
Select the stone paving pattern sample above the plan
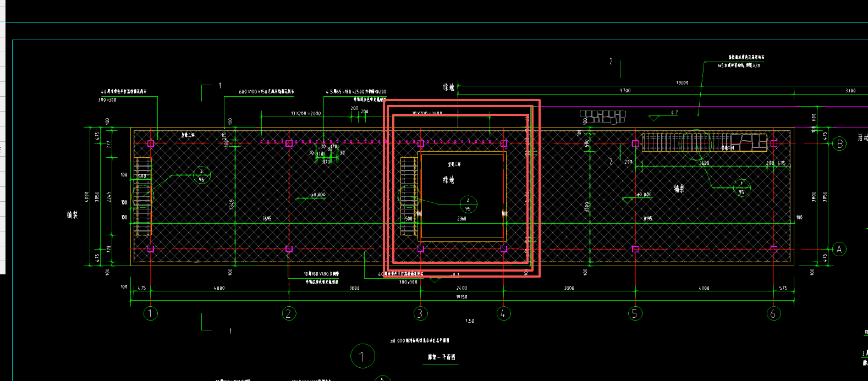click(603, 117)
